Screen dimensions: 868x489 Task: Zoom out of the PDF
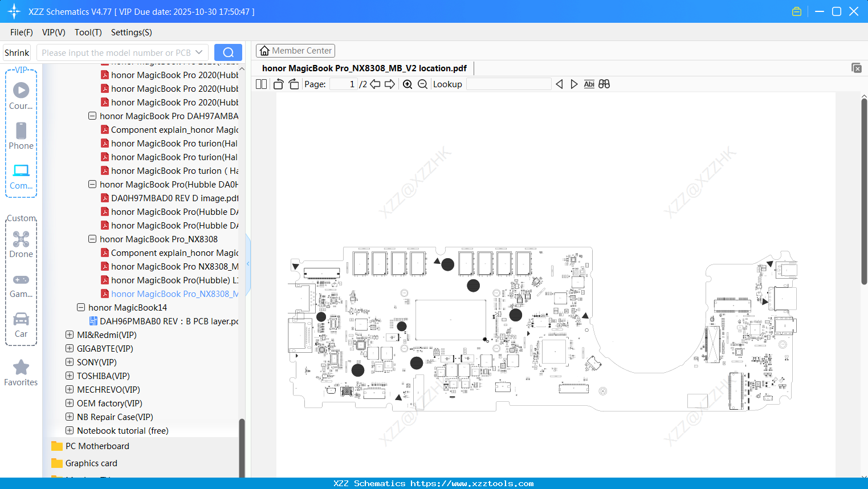[422, 84]
